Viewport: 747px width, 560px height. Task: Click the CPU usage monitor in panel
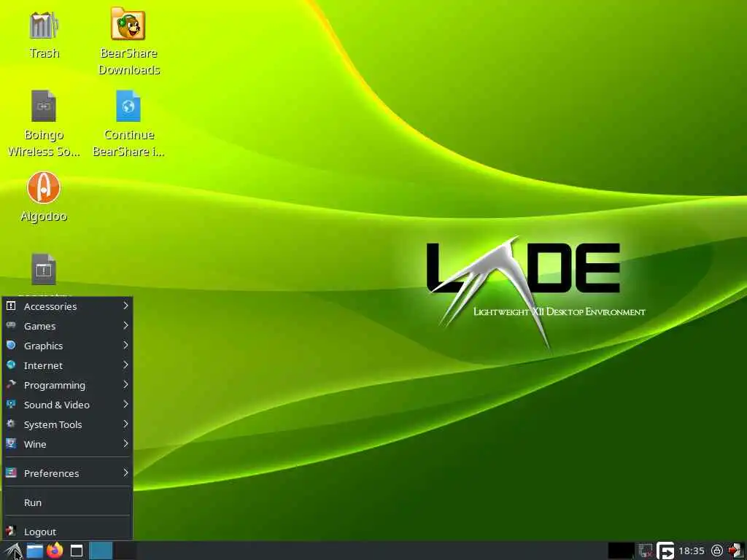click(x=622, y=551)
